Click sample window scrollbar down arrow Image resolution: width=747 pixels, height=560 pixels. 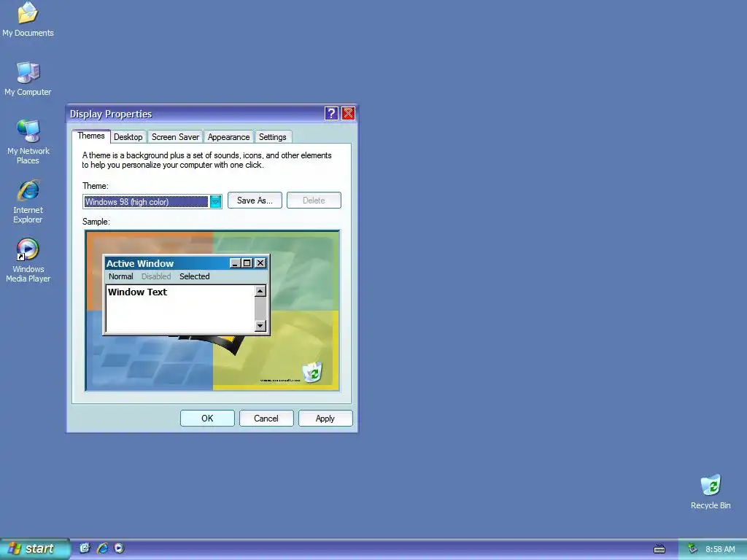pyautogui.click(x=260, y=326)
